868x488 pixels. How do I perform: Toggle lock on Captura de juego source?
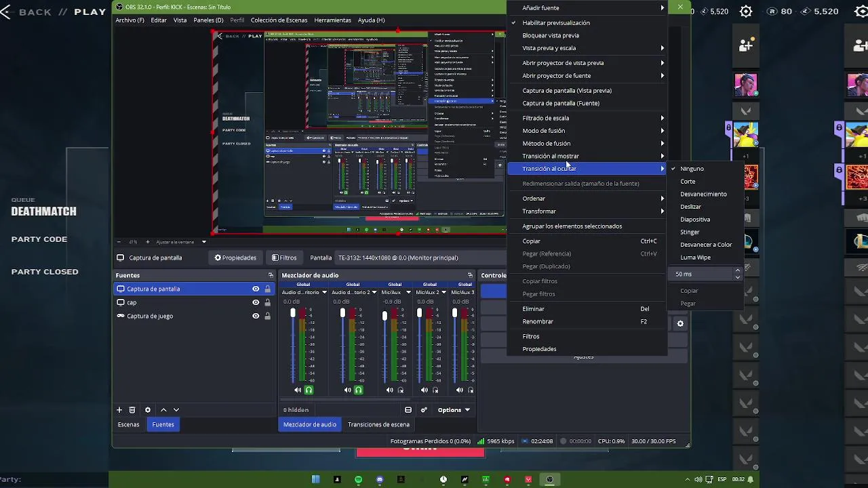tap(267, 316)
